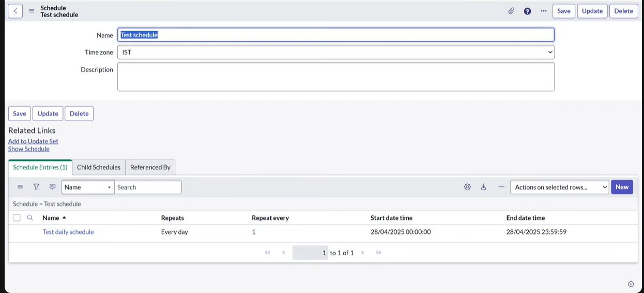
Task: Click the New button
Action: coord(622,187)
